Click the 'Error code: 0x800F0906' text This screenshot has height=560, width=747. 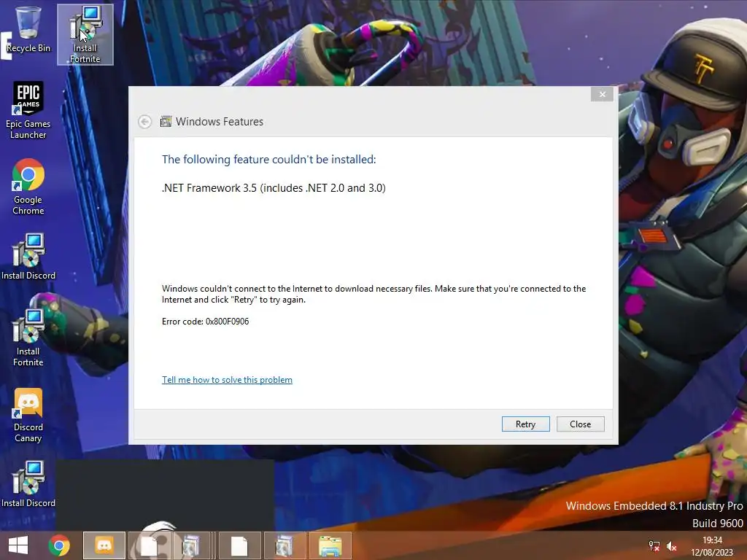[x=205, y=322]
